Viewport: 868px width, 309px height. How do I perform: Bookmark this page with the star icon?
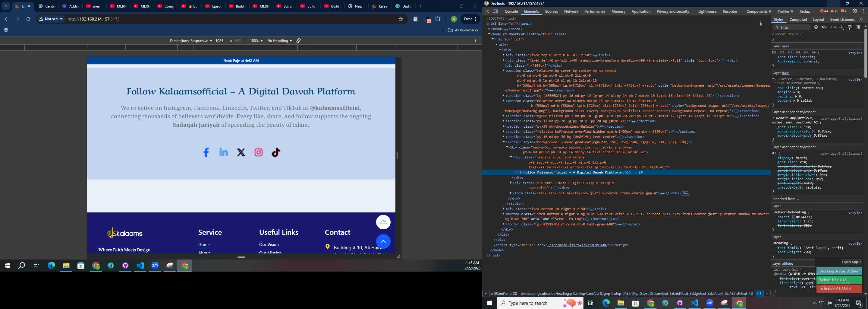(401, 19)
